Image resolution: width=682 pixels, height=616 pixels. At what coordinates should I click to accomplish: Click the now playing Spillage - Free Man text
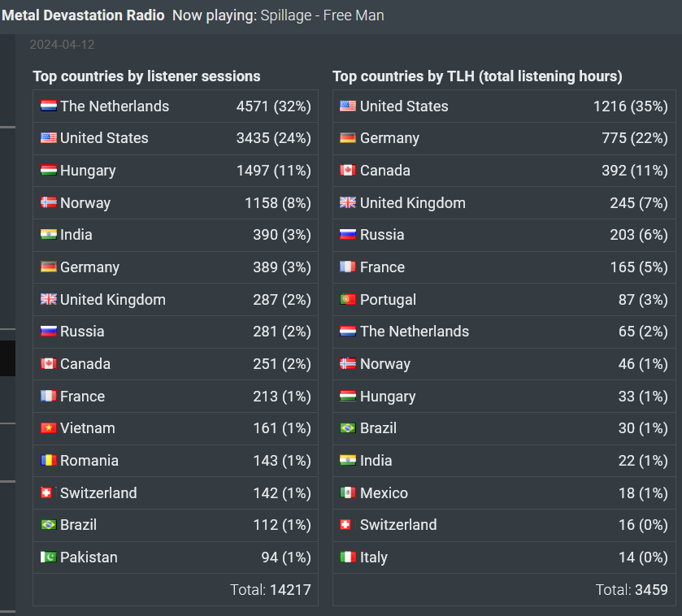point(322,15)
